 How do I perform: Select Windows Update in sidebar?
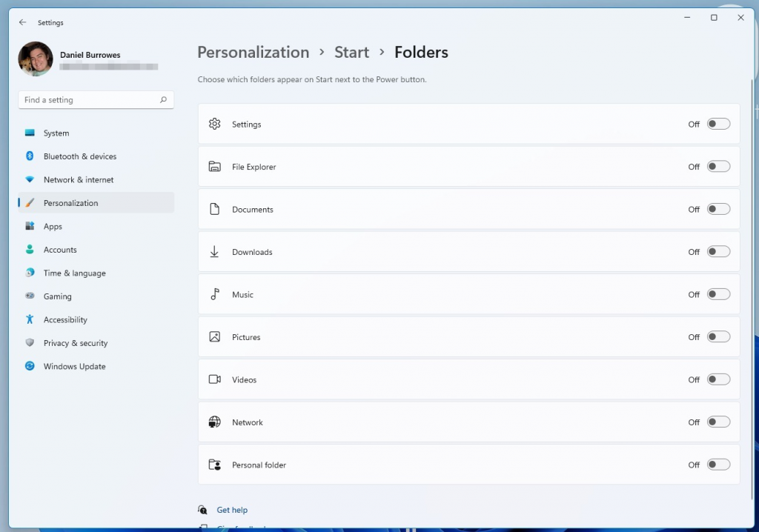tap(96, 366)
